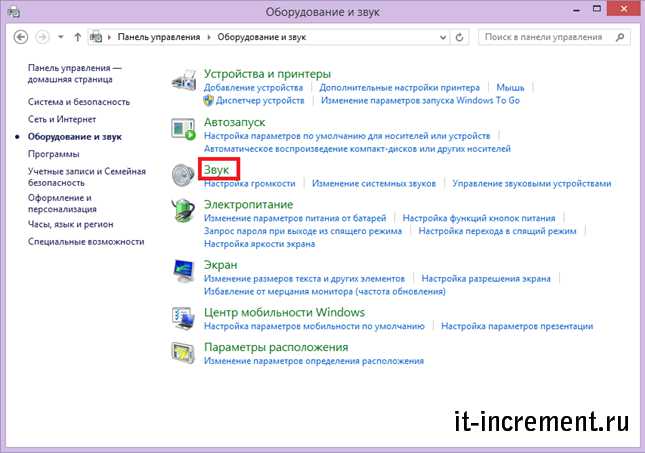The height and width of the screenshot is (453, 645).
Task: Open Настройка разрешения экрана
Action: click(486, 279)
